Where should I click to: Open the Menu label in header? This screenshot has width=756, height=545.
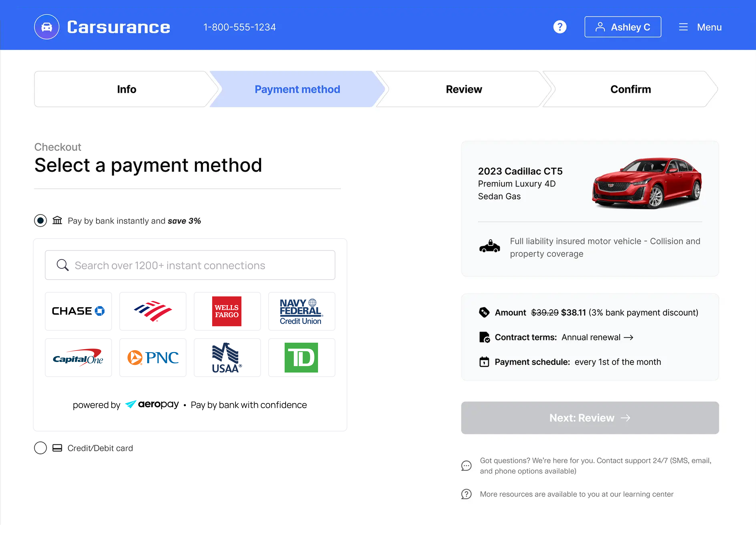click(x=709, y=27)
